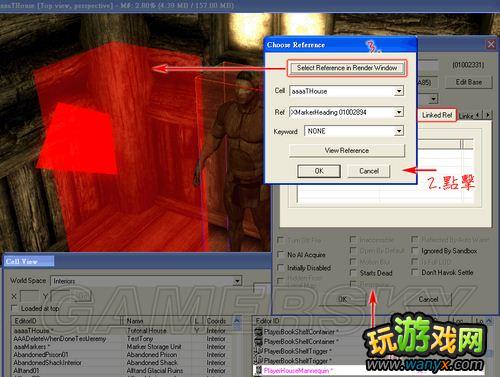Toggle the Starts Dead checkbox
Screen dimensions: 500x377
click(x=353, y=273)
